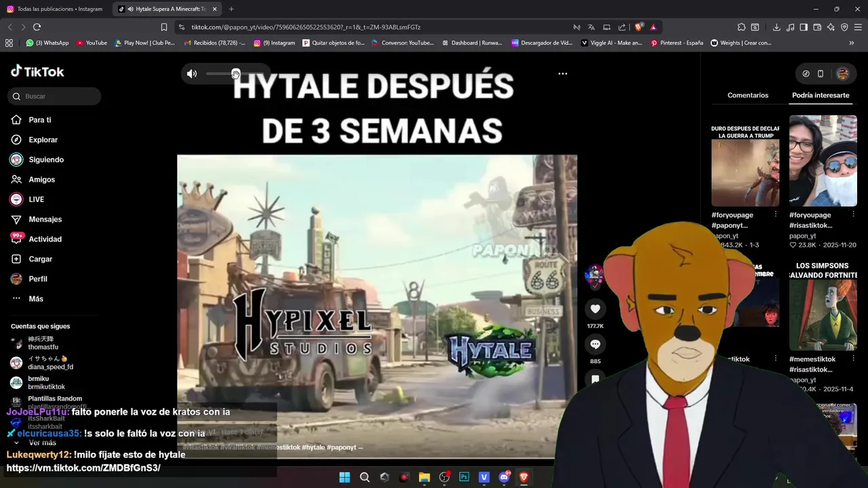Bookmark this page with the bookmark icon
This screenshot has height=488, width=868.
[164, 27]
